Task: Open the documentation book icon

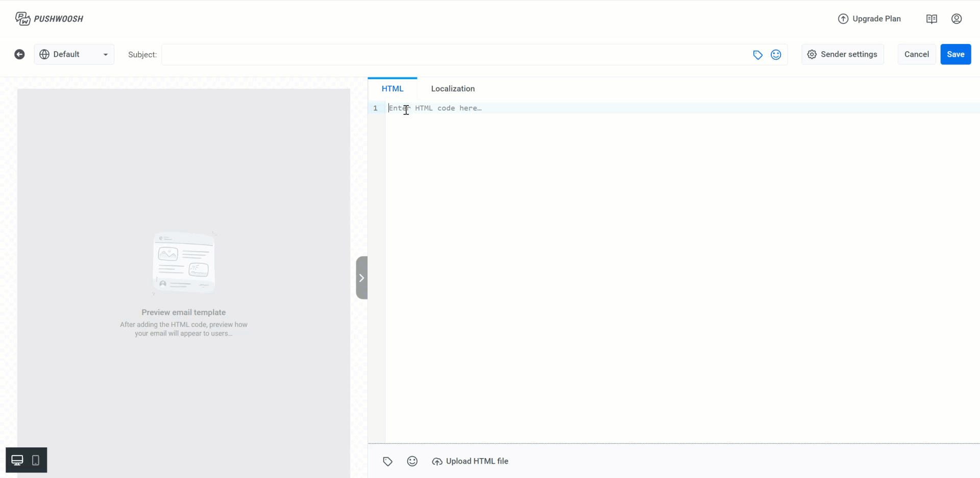Action: 932,19
